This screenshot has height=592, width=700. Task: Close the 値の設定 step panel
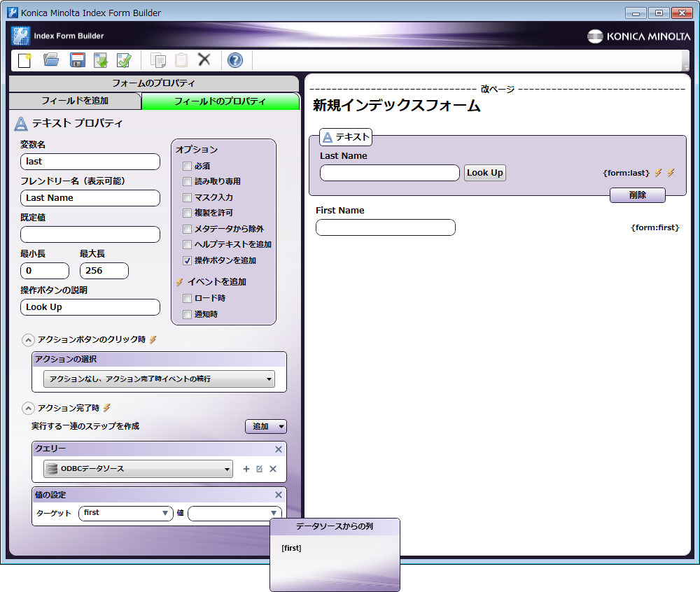click(279, 495)
